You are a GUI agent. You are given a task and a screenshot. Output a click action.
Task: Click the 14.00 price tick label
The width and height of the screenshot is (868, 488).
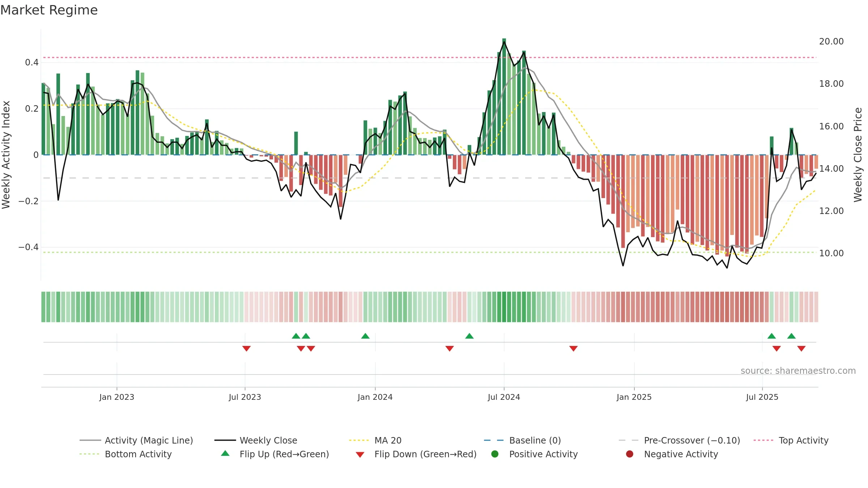point(831,168)
